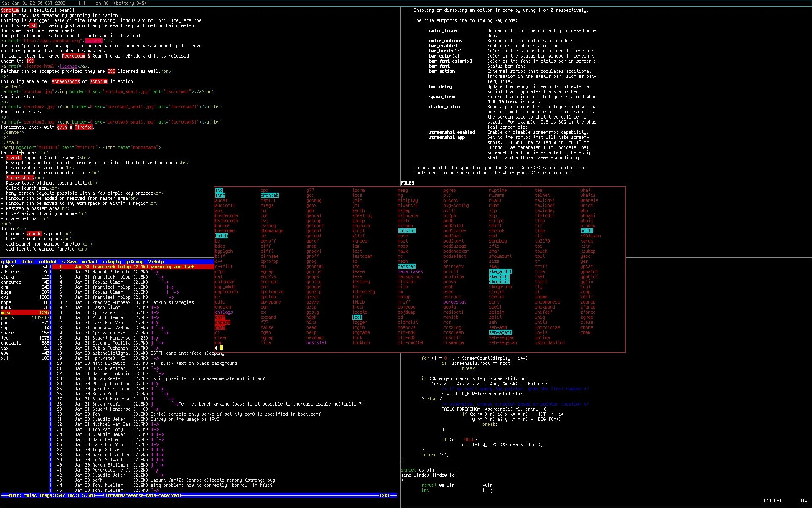Select the highlighted crontab entry
The height and width of the screenshot is (508, 812).
point(269,195)
